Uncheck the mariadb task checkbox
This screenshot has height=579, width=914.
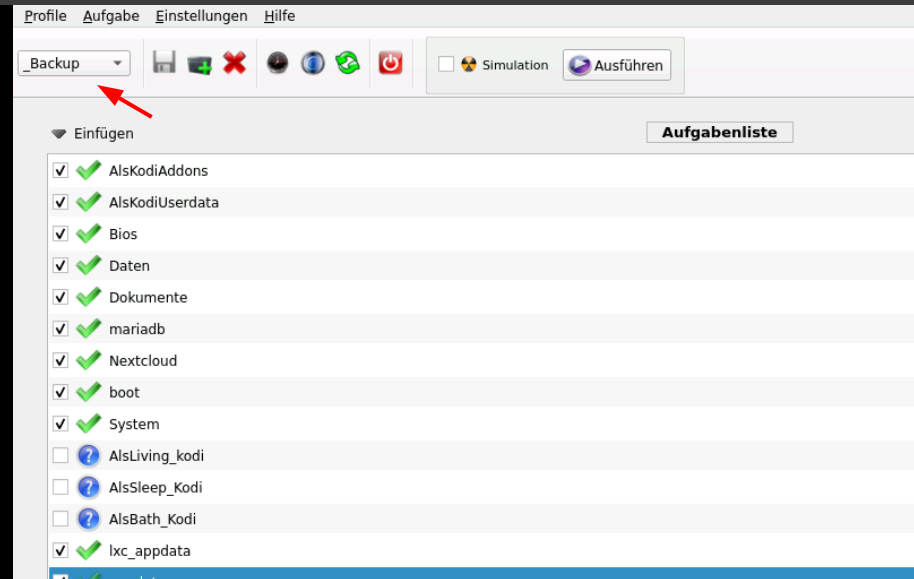click(x=61, y=329)
